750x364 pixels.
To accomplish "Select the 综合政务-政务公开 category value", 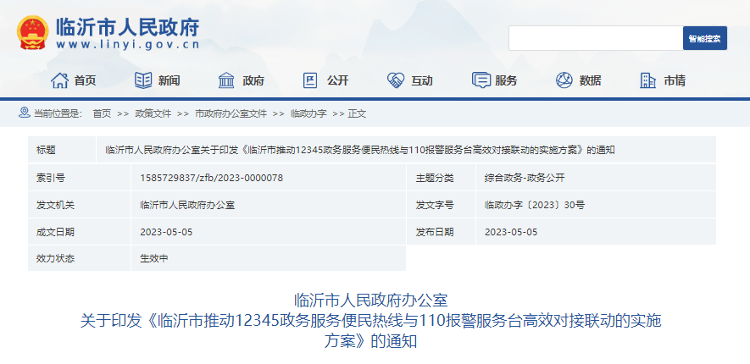I will (x=524, y=178).
